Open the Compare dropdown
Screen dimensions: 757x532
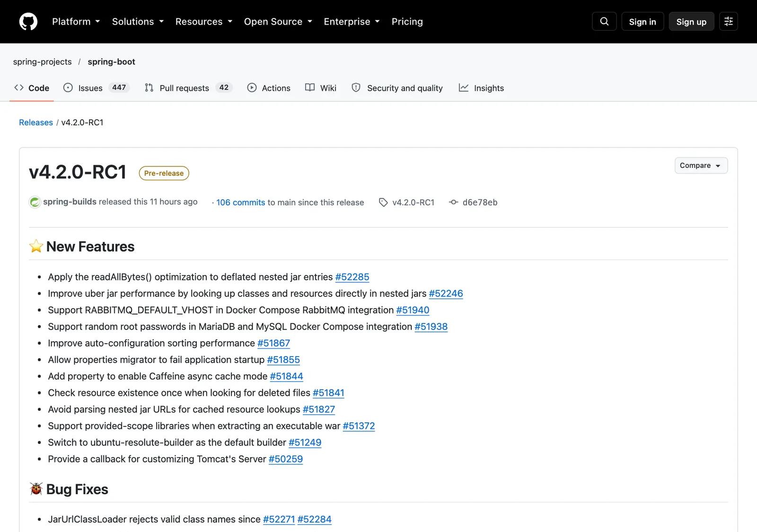(x=701, y=166)
